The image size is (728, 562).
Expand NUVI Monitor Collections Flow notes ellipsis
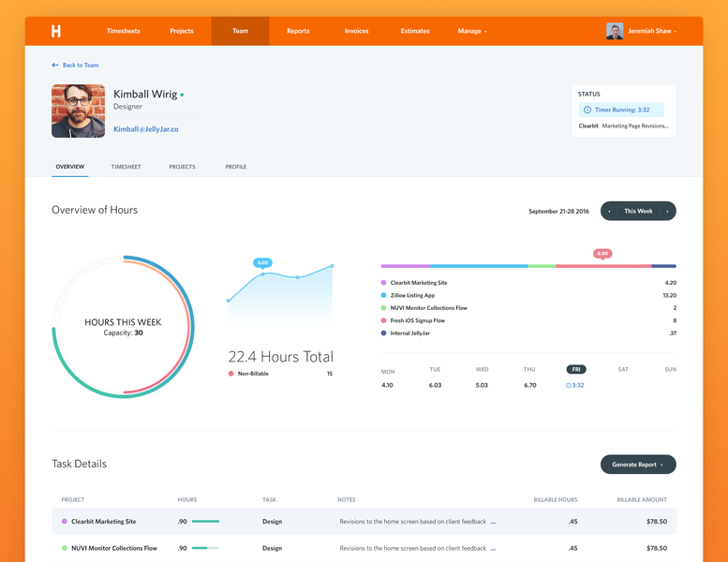point(493,549)
